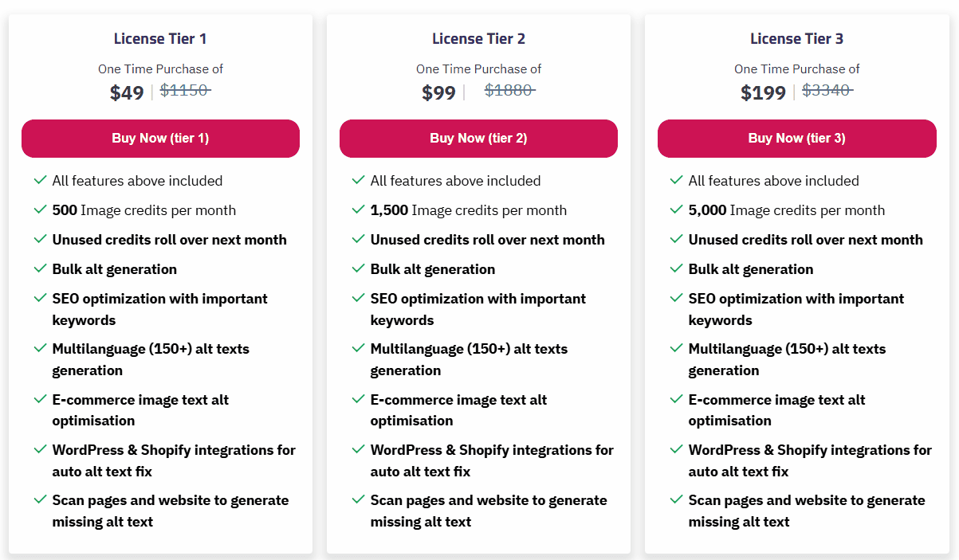Click Tier 2 E-commerce image text checkmark

[358, 399]
